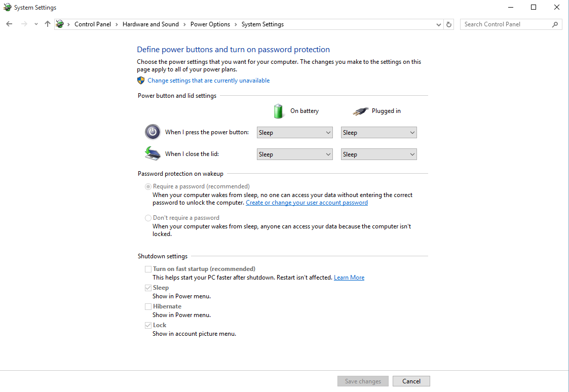Enable the Hibernate checkbox
Viewport: 569px width, 392px height.
click(x=148, y=307)
